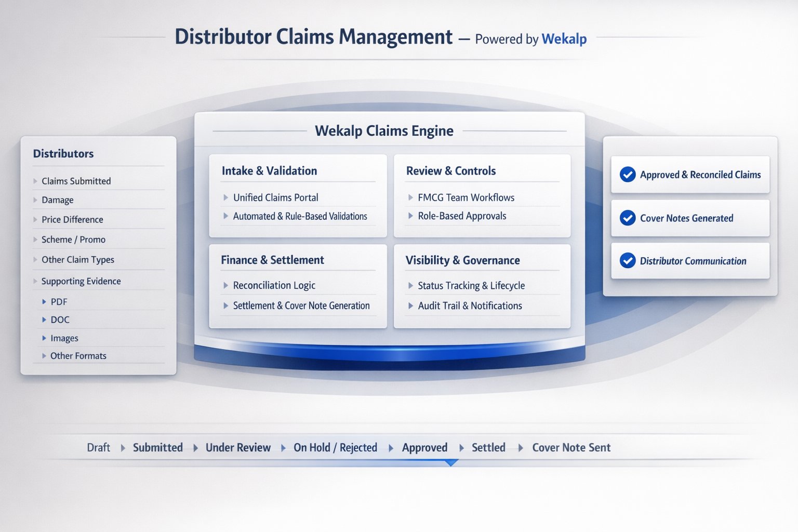Click the arrow next to Other Formats
The width and height of the screenshot is (798, 532).
(x=44, y=356)
